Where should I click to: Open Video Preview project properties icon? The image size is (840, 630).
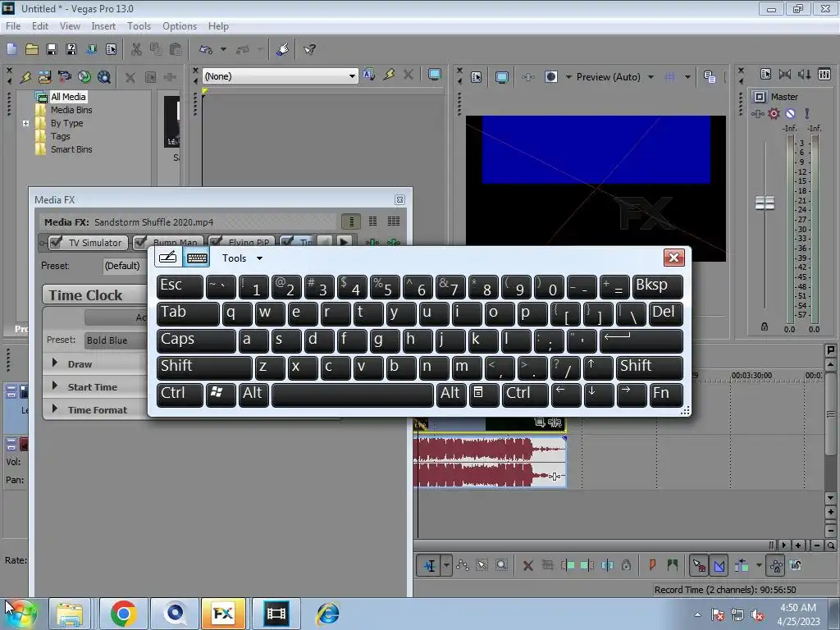click(x=477, y=77)
